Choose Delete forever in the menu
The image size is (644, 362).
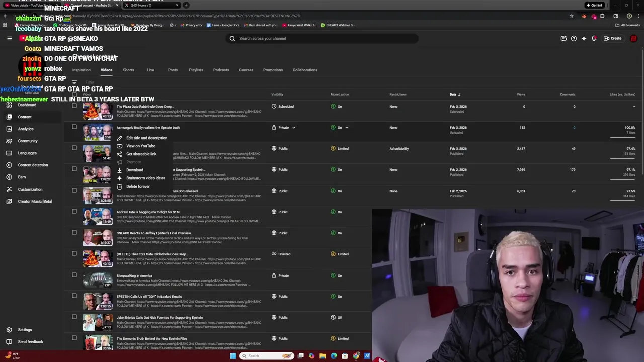137,186
